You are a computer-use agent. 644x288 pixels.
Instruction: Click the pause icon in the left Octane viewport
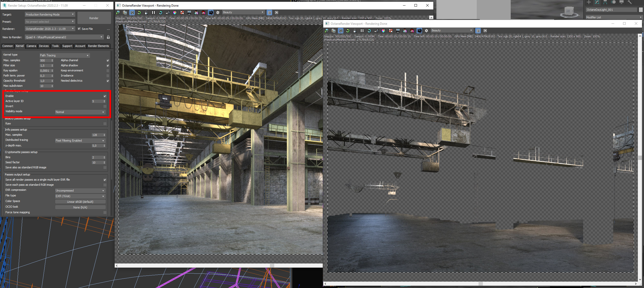pos(153,12)
